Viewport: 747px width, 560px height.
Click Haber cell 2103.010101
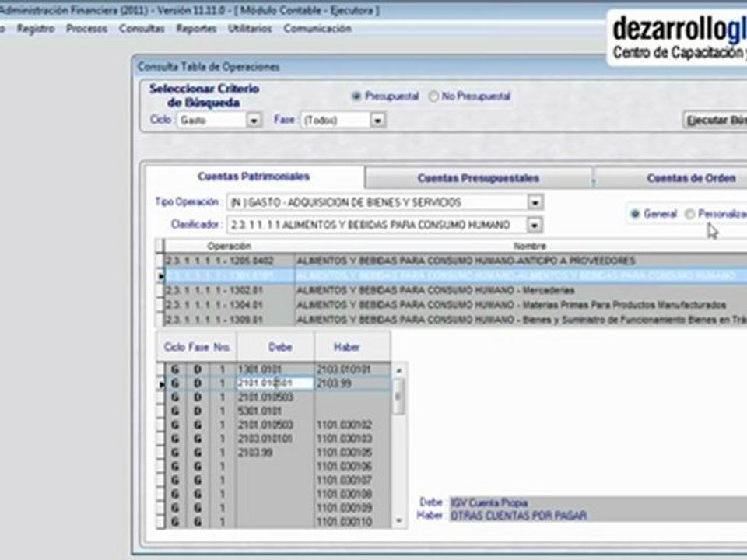(352, 369)
